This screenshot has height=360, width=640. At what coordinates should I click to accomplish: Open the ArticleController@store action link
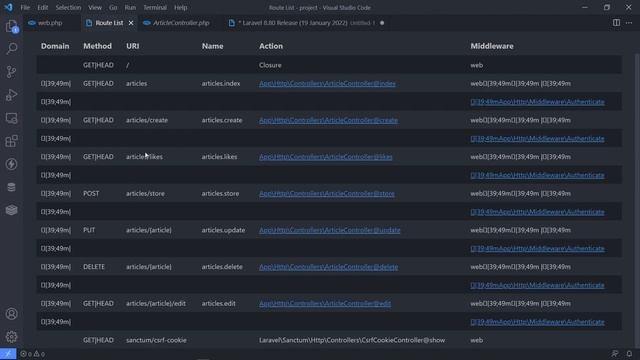pyautogui.click(x=327, y=193)
